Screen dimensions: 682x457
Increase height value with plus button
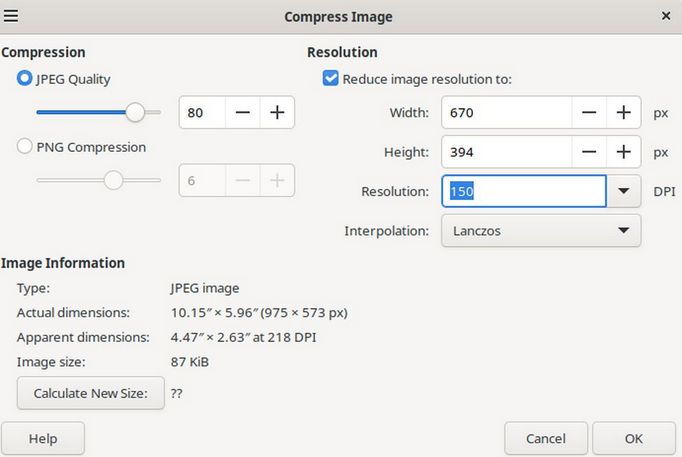tap(623, 152)
